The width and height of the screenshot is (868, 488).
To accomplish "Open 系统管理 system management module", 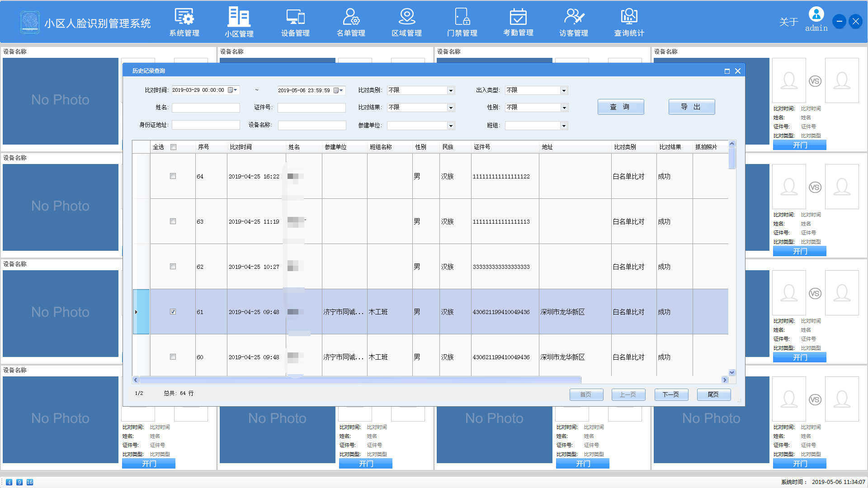I will pos(184,22).
